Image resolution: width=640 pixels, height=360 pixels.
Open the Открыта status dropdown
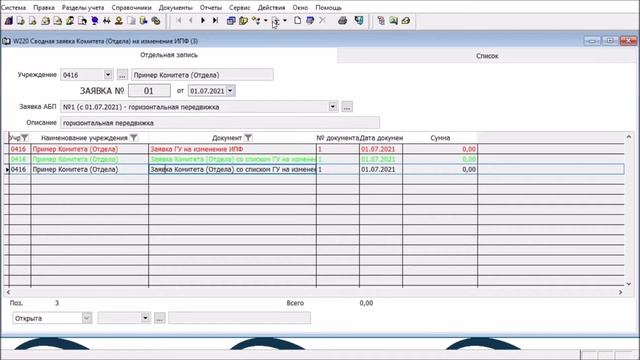click(x=87, y=318)
